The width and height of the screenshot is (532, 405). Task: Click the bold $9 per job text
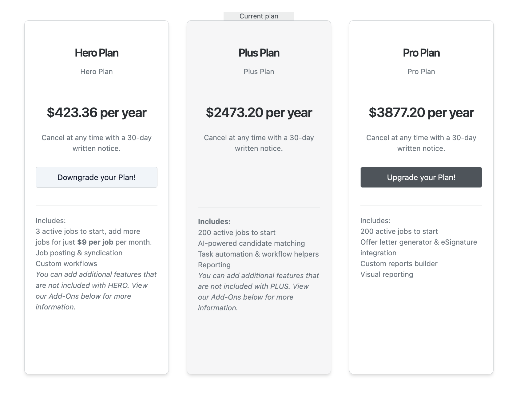pos(95,242)
